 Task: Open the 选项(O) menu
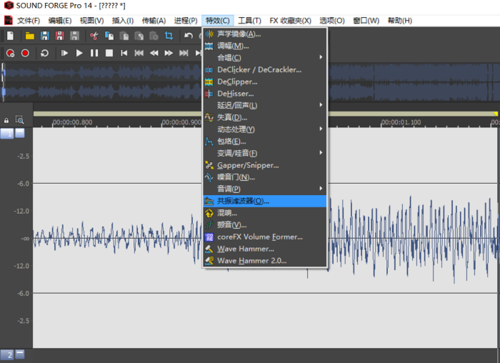(x=332, y=21)
